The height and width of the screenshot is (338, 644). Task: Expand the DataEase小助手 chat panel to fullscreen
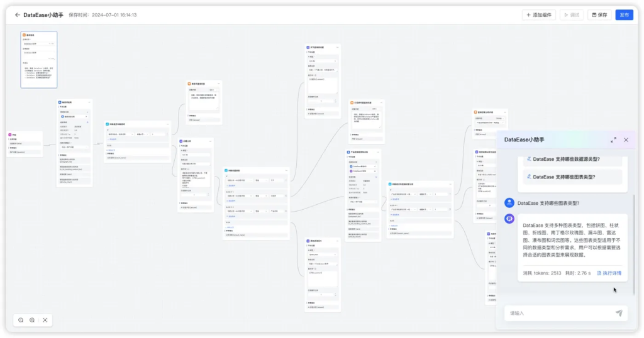pyautogui.click(x=613, y=140)
